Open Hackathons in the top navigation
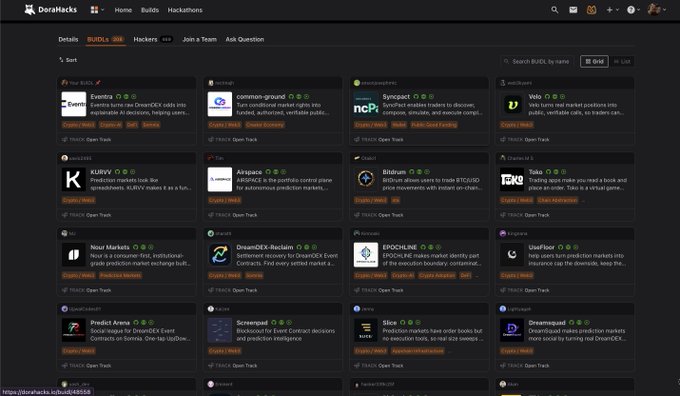The height and width of the screenshot is (396, 680). pyautogui.click(x=185, y=10)
